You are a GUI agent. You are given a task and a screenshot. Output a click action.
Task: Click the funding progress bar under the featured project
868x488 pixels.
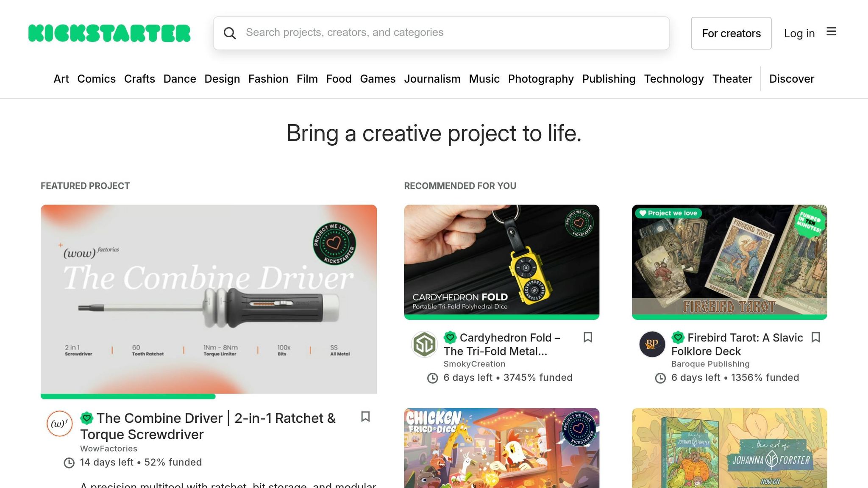(127, 396)
